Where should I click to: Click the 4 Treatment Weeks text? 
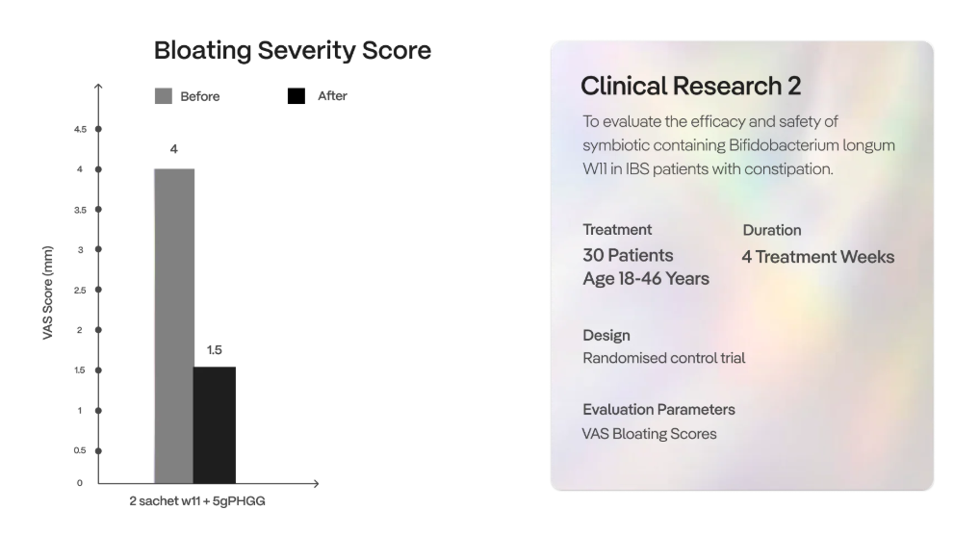(x=817, y=257)
